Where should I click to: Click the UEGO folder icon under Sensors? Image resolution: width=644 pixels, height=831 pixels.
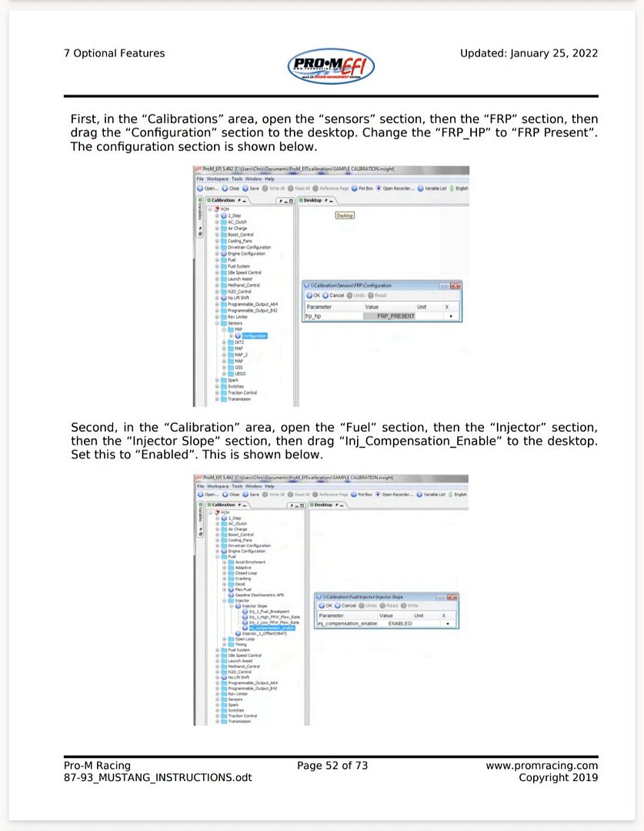(231, 374)
